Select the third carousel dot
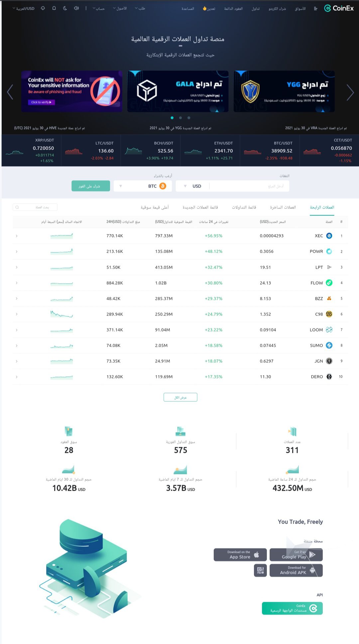 (189, 118)
